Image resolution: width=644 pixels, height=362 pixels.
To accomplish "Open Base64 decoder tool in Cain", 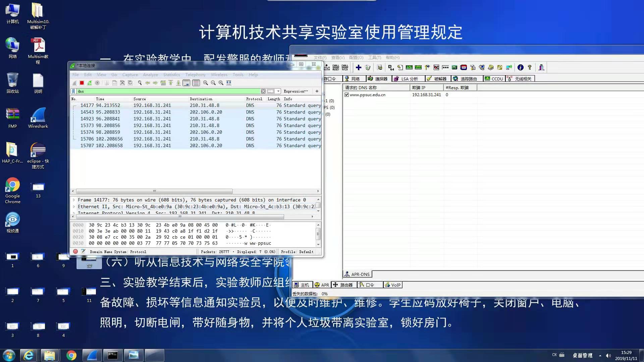I will pyautogui.click(x=391, y=67).
